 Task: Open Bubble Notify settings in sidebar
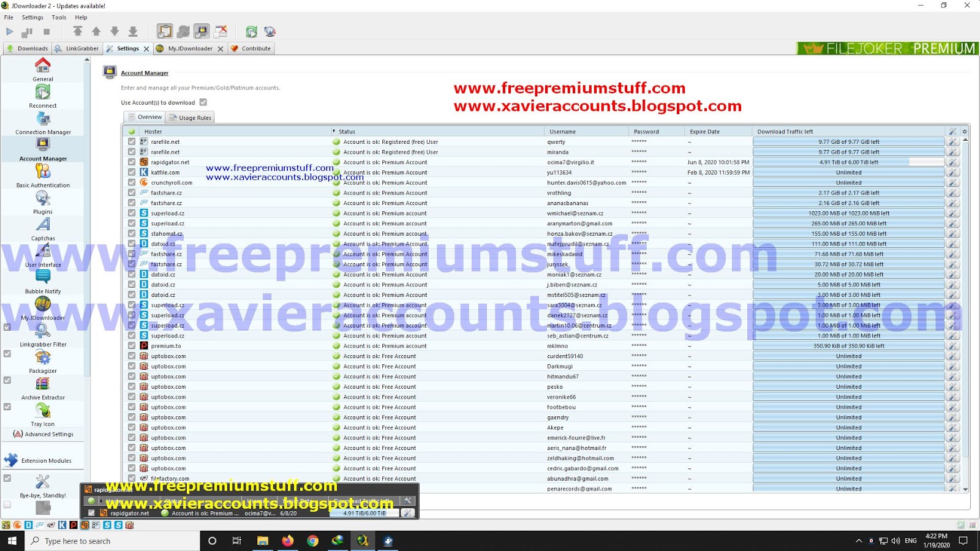[x=43, y=282]
